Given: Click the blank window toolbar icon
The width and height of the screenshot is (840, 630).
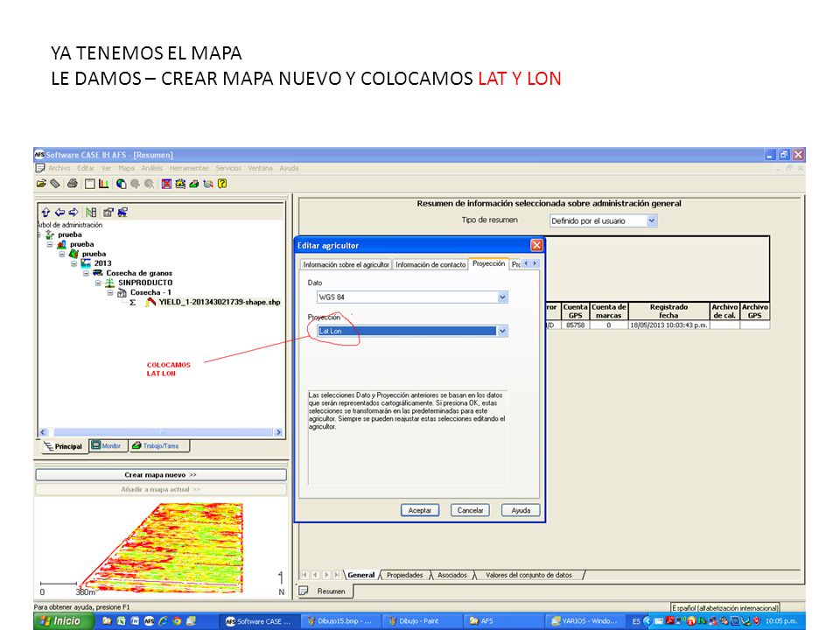Looking at the screenshot, I should [90, 184].
